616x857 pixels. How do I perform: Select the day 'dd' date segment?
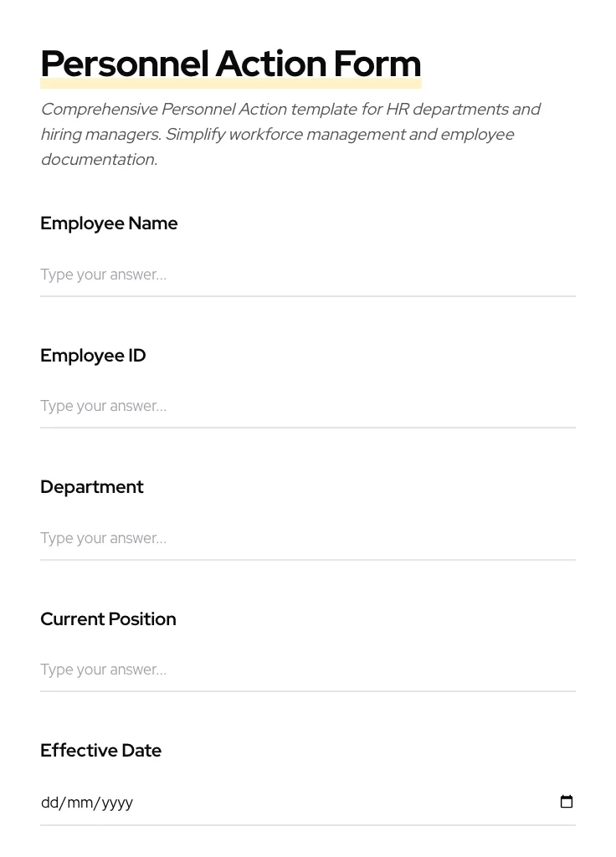(49, 803)
